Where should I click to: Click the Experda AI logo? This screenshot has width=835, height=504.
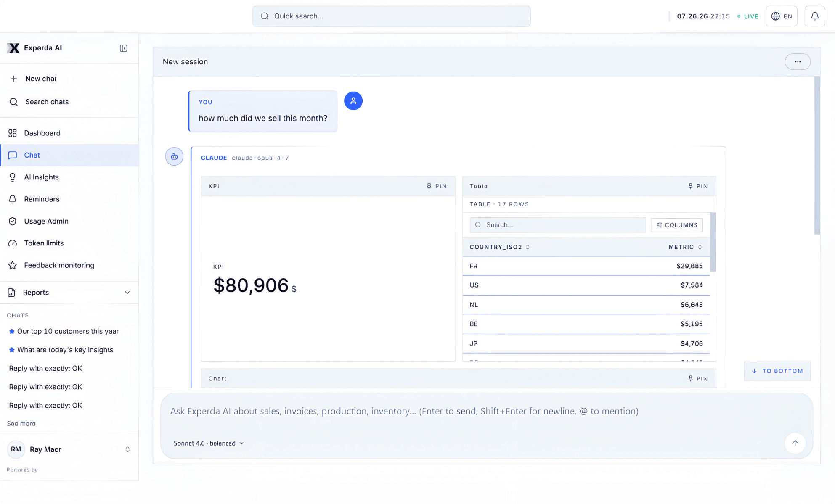[x=13, y=48]
